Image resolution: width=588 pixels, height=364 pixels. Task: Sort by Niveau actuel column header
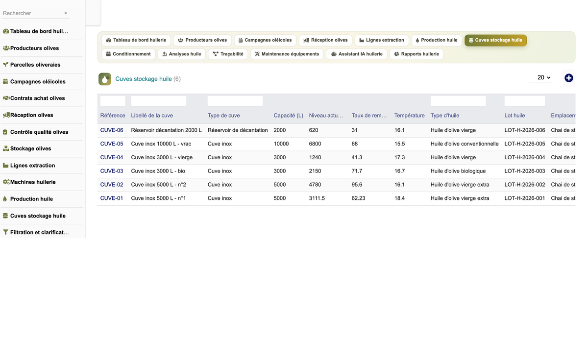pos(326,116)
